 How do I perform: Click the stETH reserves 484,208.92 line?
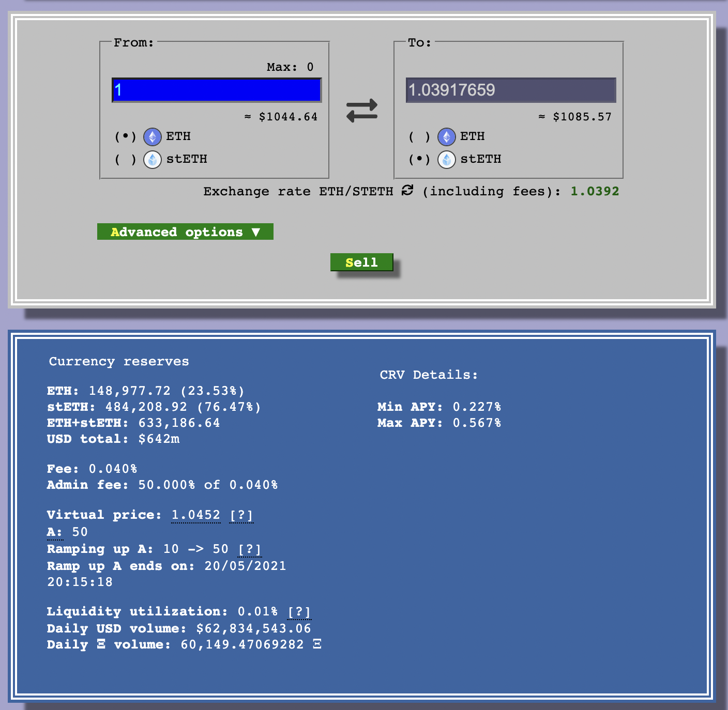point(154,407)
